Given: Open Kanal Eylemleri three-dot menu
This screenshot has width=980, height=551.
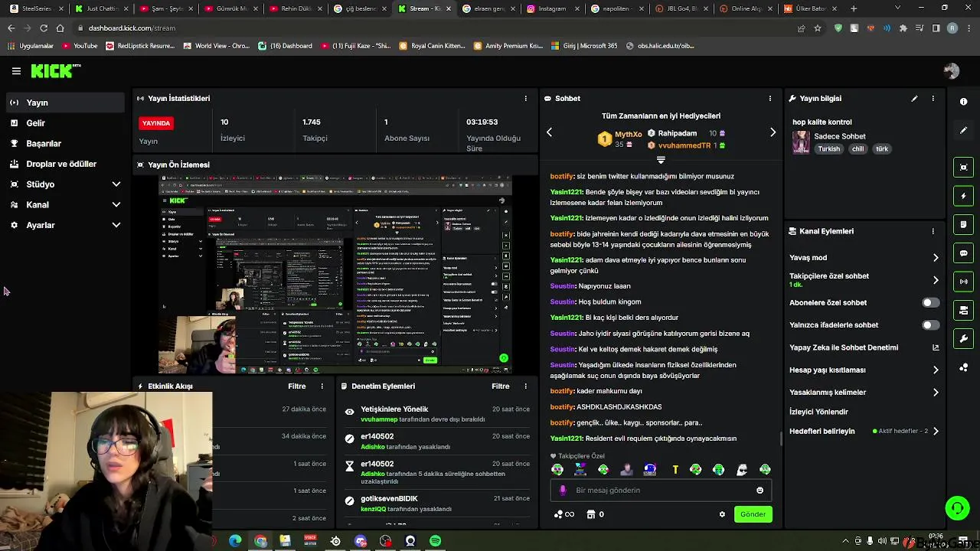Looking at the screenshot, I should click(x=933, y=231).
